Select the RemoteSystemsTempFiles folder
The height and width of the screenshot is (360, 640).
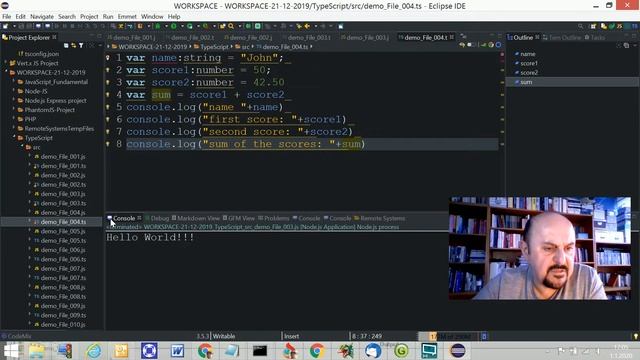(59, 129)
